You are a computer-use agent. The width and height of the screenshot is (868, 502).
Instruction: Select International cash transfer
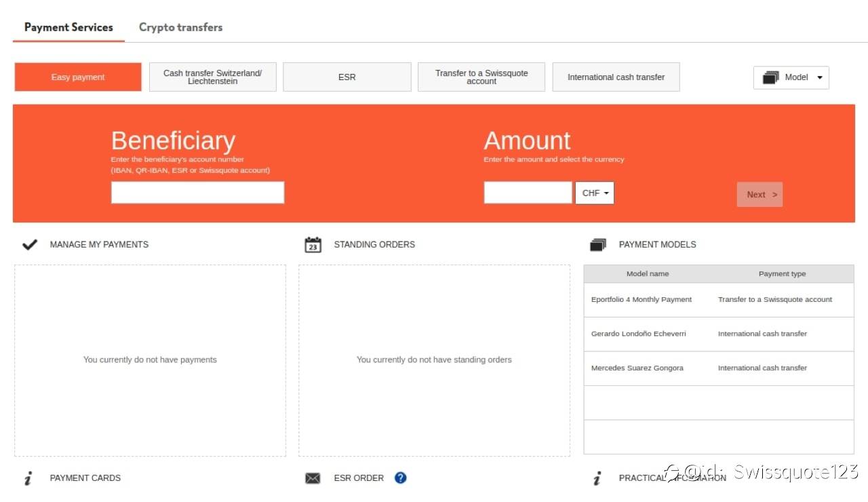(x=616, y=77)
